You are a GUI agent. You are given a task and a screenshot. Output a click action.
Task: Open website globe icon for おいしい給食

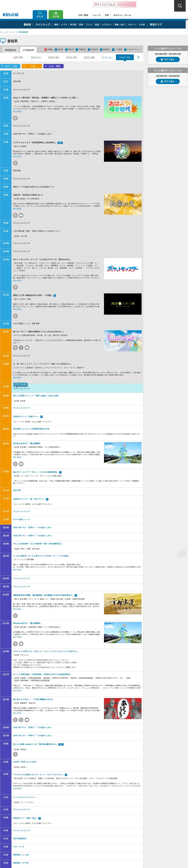pyautogui.click(x=15, y=754)
